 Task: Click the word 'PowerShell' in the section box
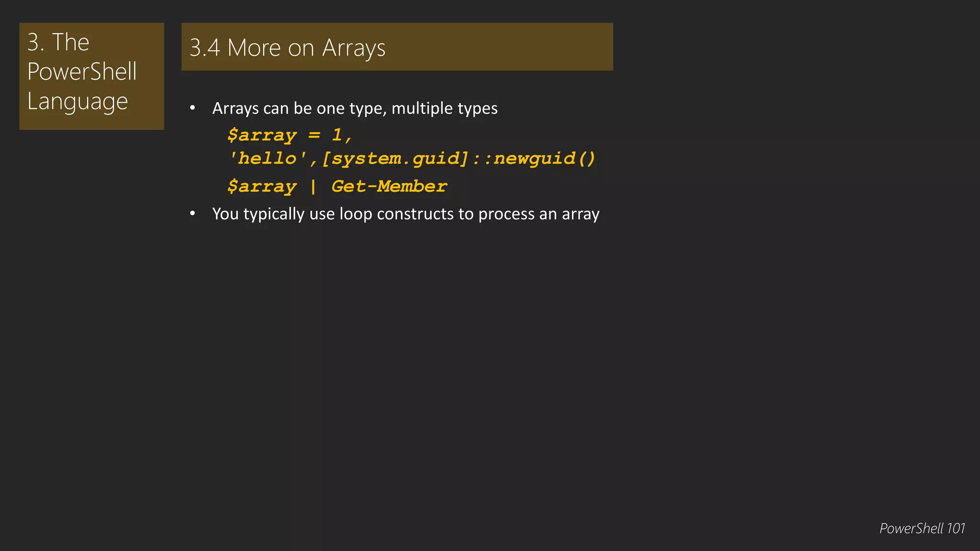pyautogui.click(x=82, y=72)
